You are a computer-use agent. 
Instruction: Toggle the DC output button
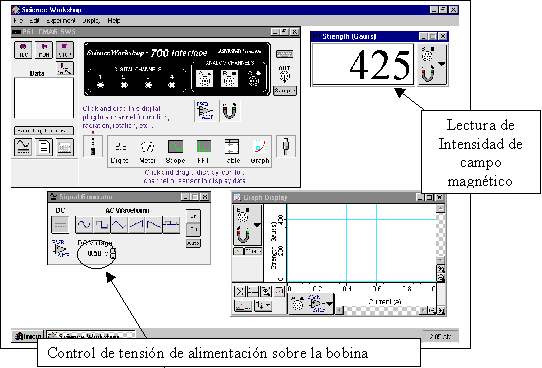[60, 225]
